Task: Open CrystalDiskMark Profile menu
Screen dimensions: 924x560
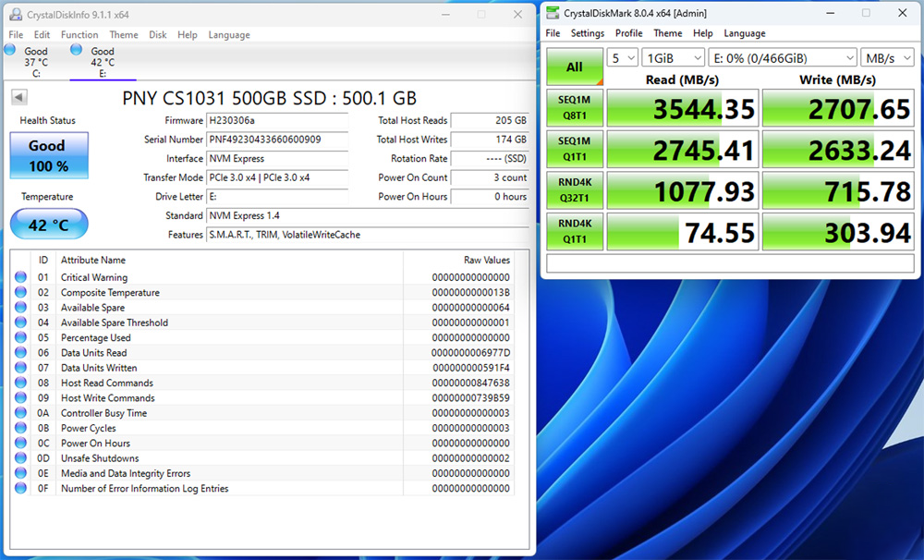Action: coord(628,33)
